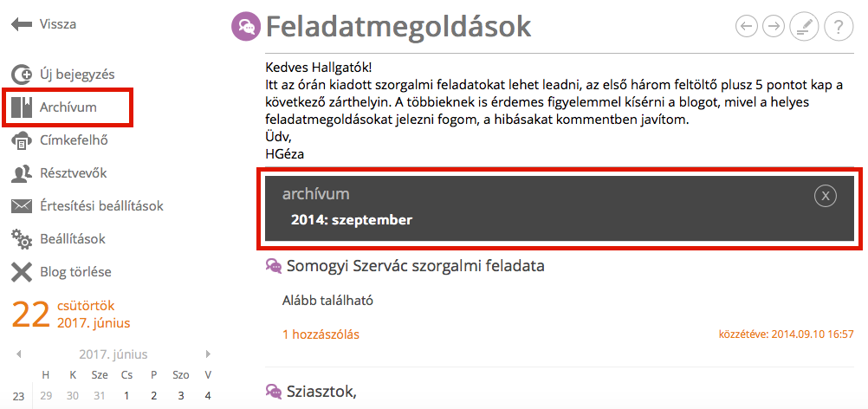Click the Beállítások gears icon
The width and height of the screenshot is (868, 409).
[22, 240]
